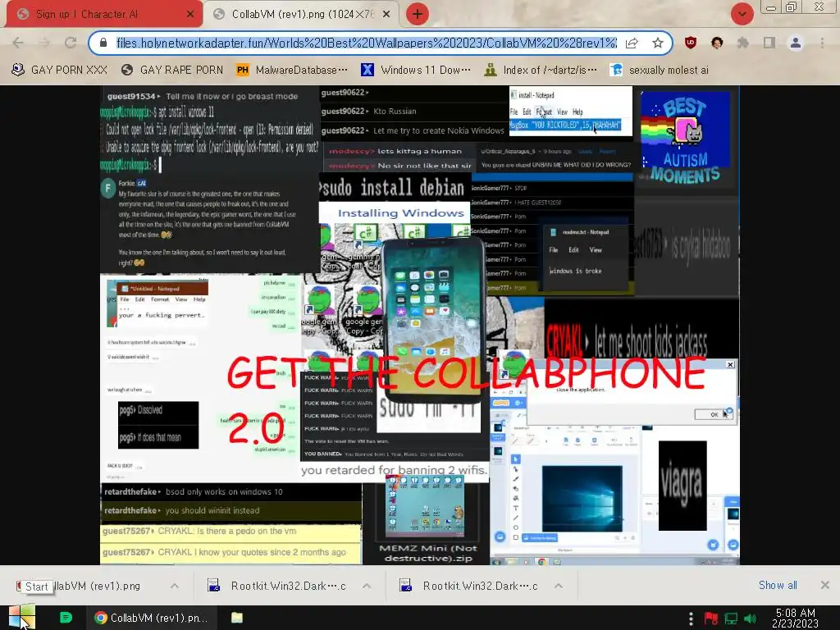
Task: Expand the chevron of the Rootkit download nearest Show all
Action: 558,586
